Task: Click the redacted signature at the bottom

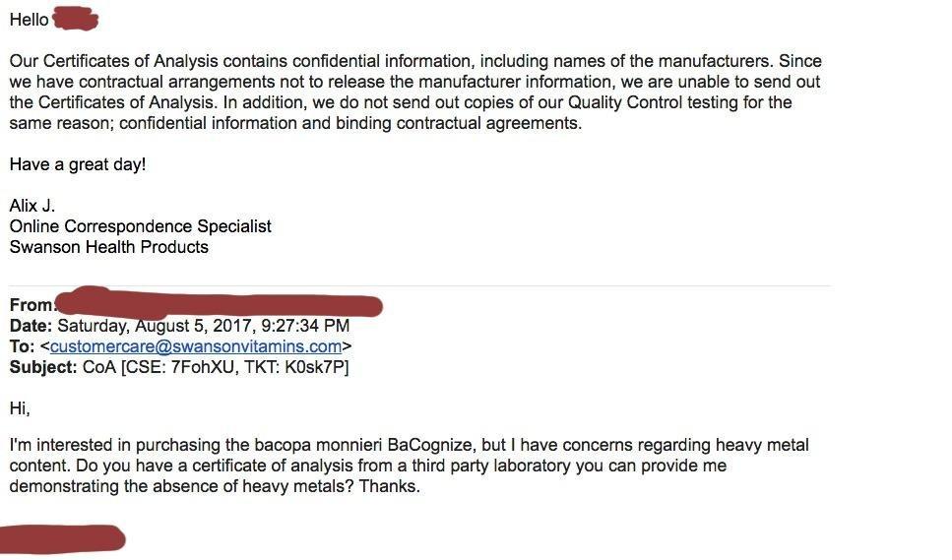Action: coord(61,539)
